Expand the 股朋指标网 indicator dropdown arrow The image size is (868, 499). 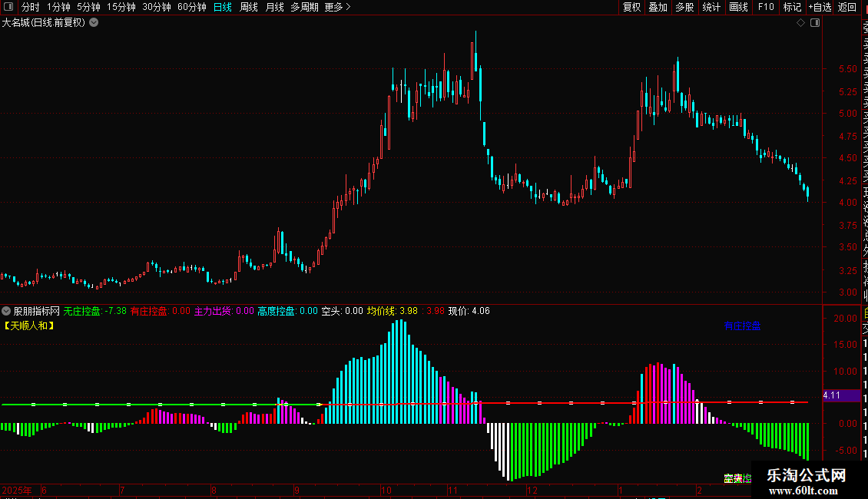(x=6, y=311)
